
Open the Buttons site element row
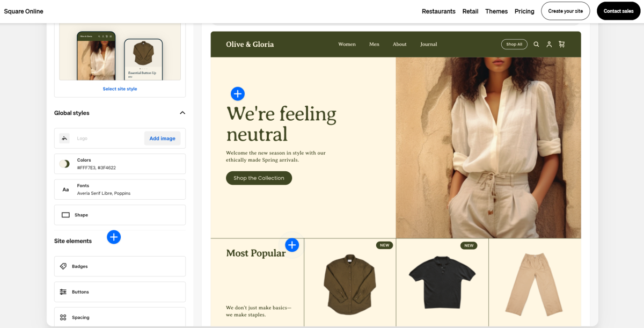pyautogui.click(x=120, y=292)
